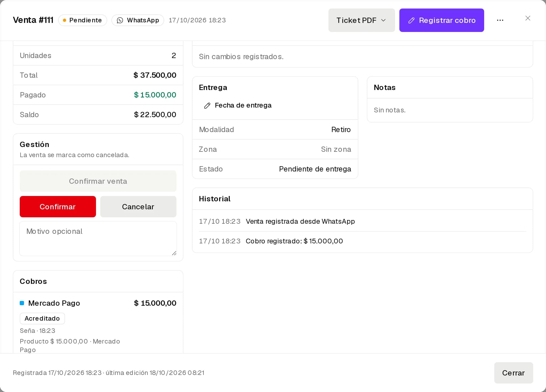The height and width of the screenshot is (392, 546).
Task: Click the Cerrar button in footer
Action: pos(513,373)
